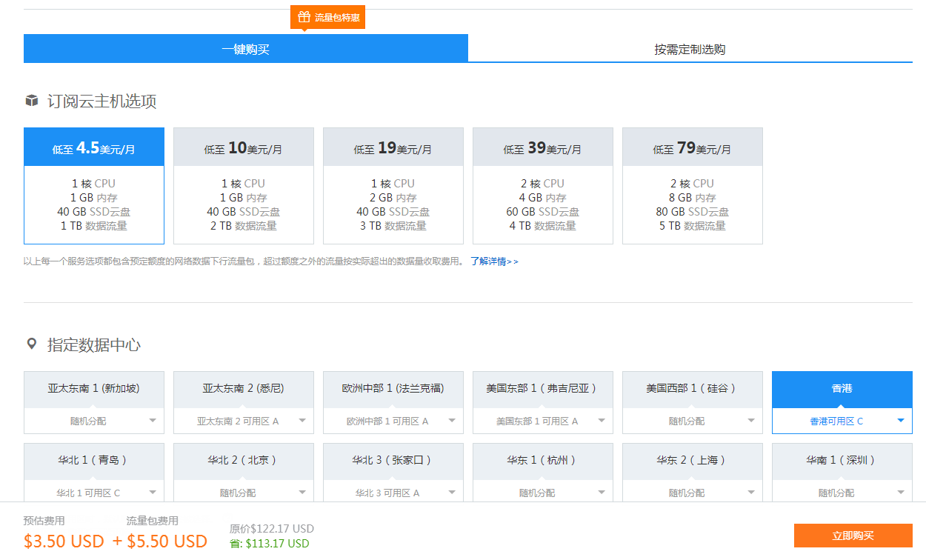The height and width of the screenshot is (560, 926).
Task: Open 亚太东南 2 可用区 A dropdown
Action: click(244, 421)
